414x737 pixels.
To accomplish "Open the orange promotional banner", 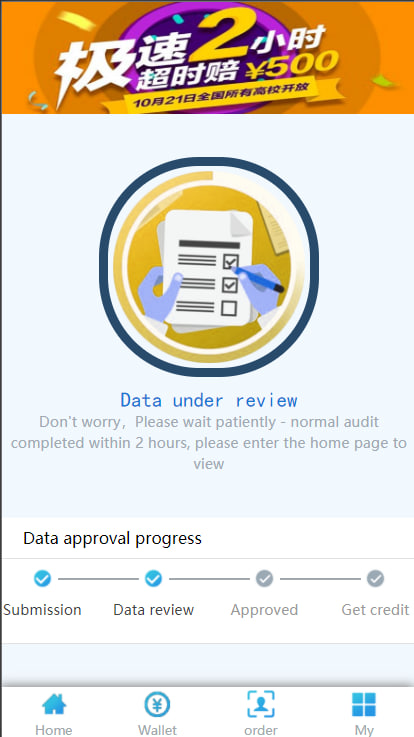I will [x=207, y=57].
